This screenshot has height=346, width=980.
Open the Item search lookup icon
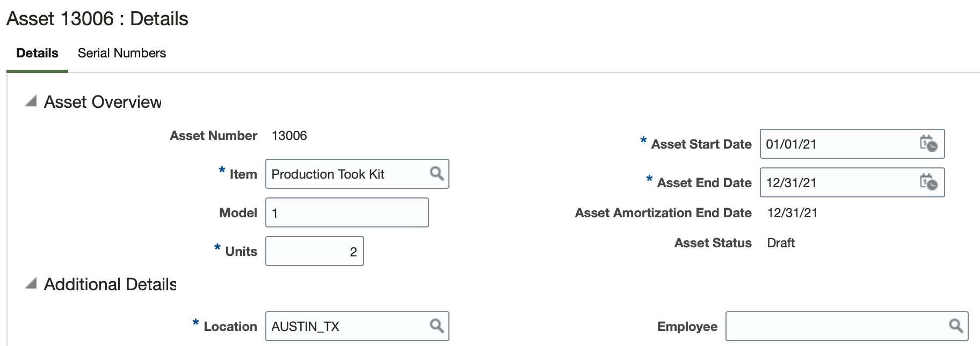[x=437, y=173]
